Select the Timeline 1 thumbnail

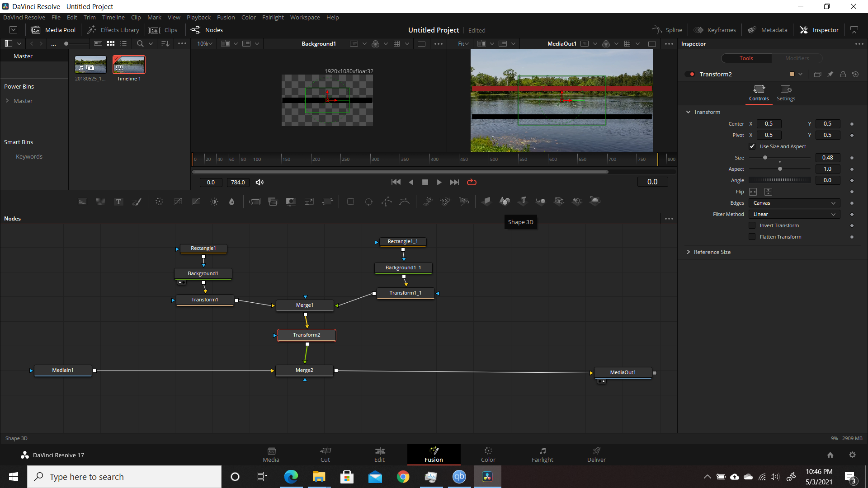click(x=129, y=65)
